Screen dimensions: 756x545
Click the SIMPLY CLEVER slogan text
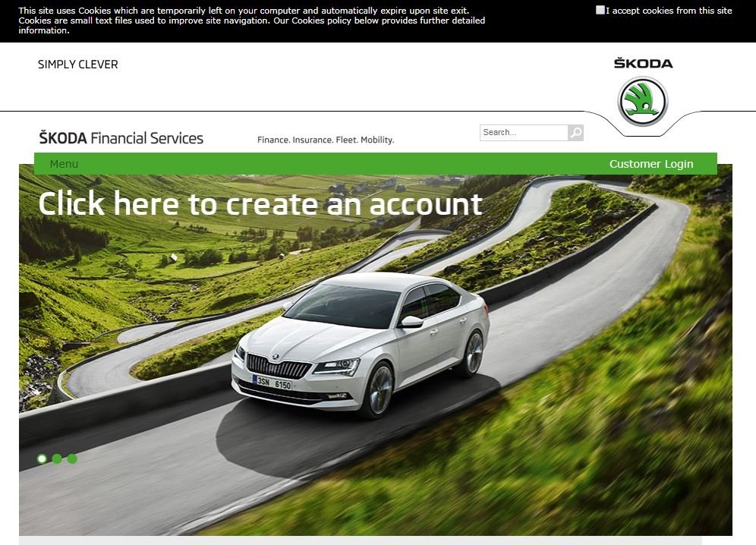point(78,65)
